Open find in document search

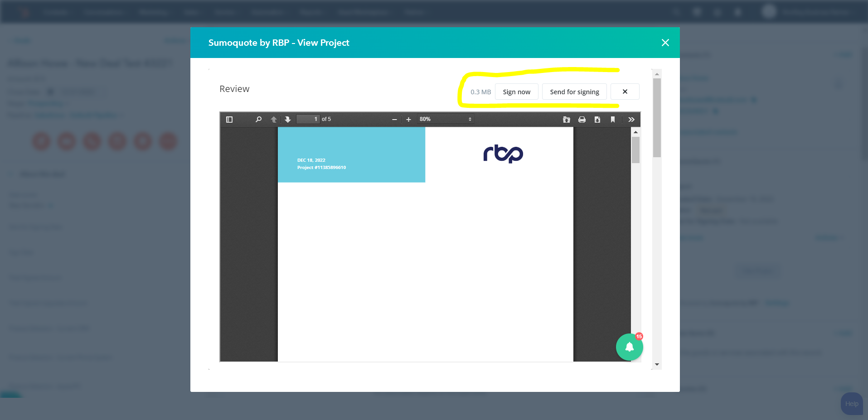click(x=258, y=120)
